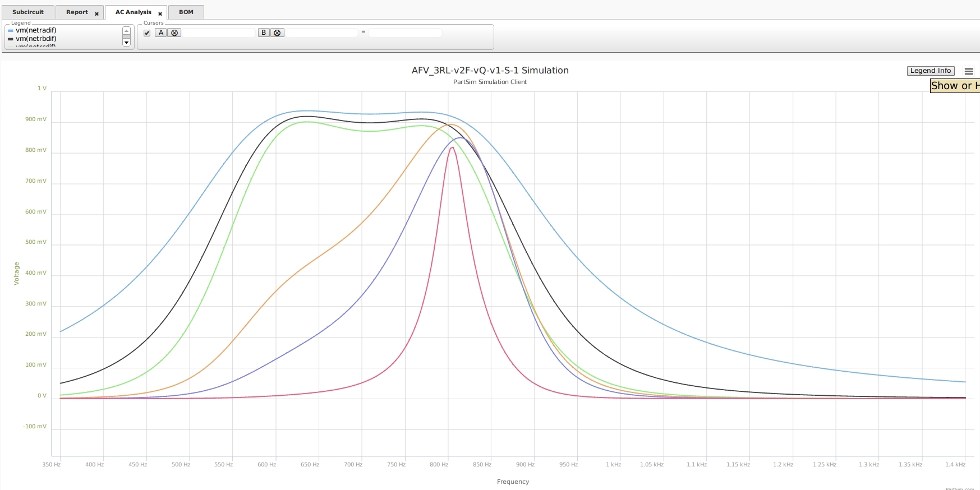The image size is (980, 490).
Task: Click the 1 kHz axis label
Action: 613,464
